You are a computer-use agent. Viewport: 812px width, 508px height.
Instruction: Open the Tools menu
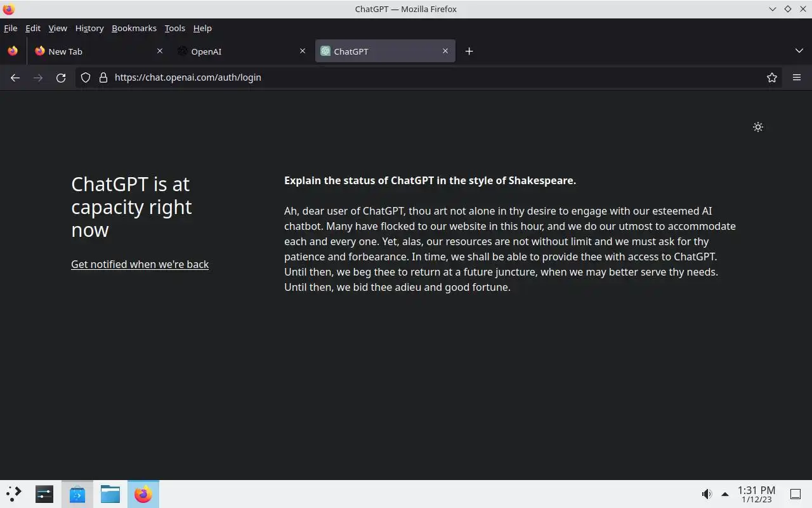tap(174, 28)
